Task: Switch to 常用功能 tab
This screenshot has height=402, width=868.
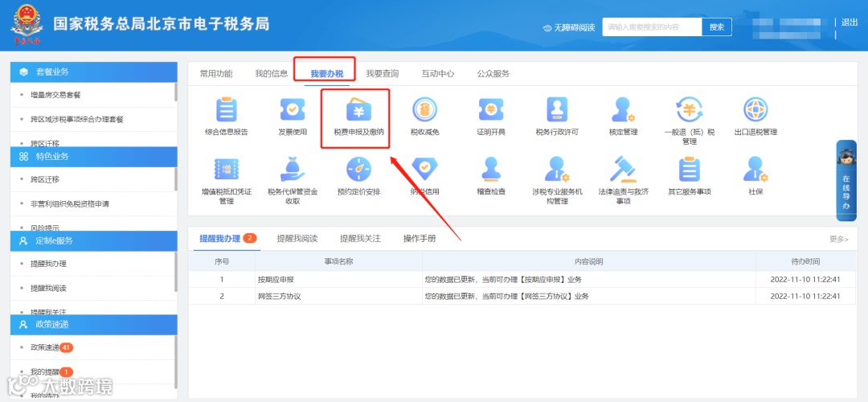Action: pyautogui.click(x=216, y=74)
